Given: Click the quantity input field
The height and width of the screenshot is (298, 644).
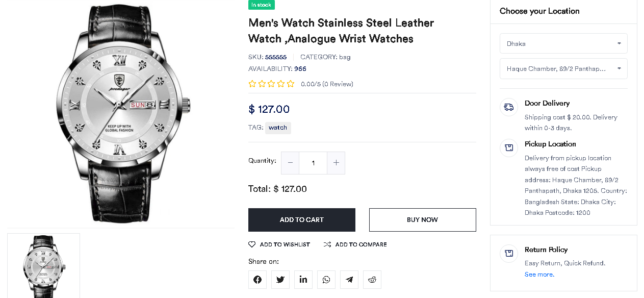Looking at the screenshot, I should click(313, 163).
